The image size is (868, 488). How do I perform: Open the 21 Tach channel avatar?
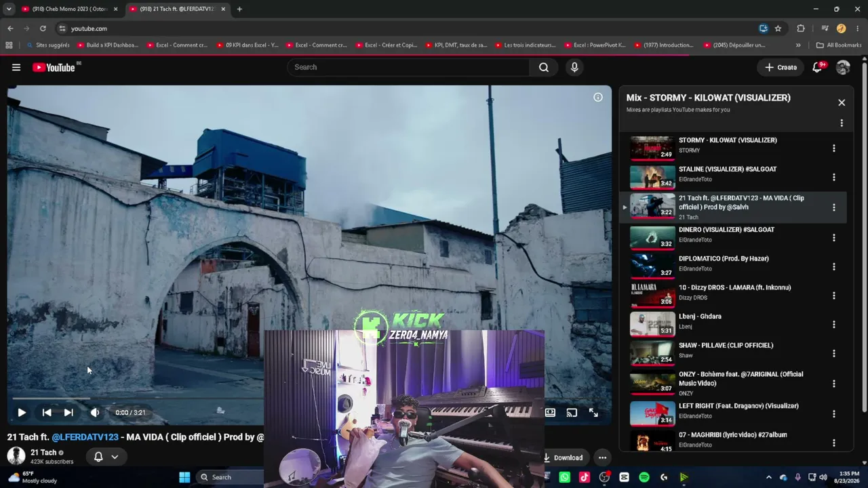[x=16, y=456]
